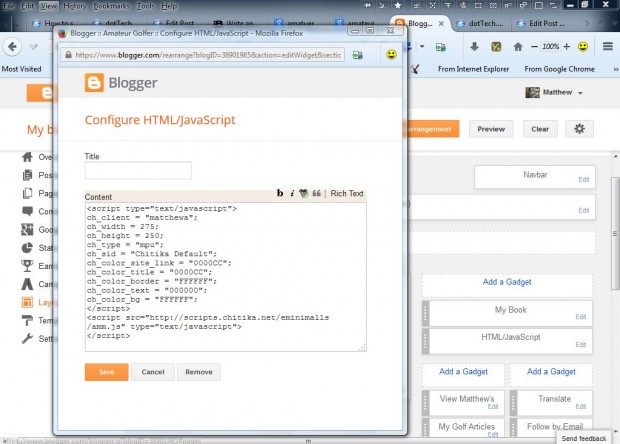Click the image icon next to toolbar dropdown
This screenshot has height=444, width=620.
coord(441,47)
